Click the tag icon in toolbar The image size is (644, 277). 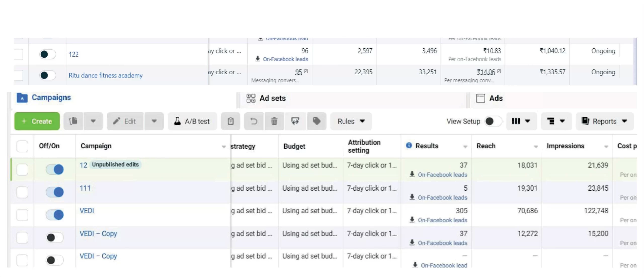[316, 121]
